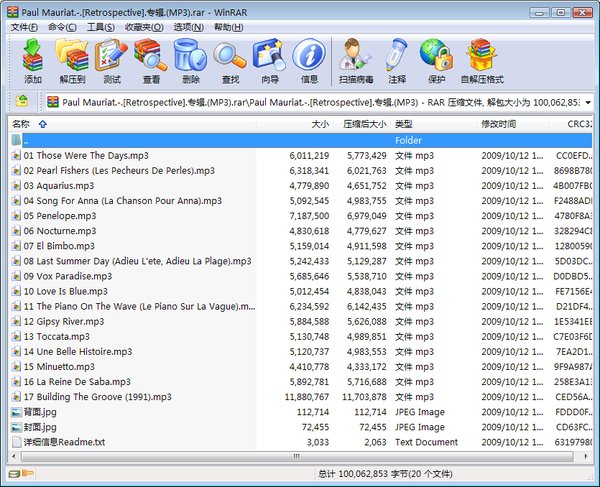Sort by the CRC32 column header

[571, 124]
